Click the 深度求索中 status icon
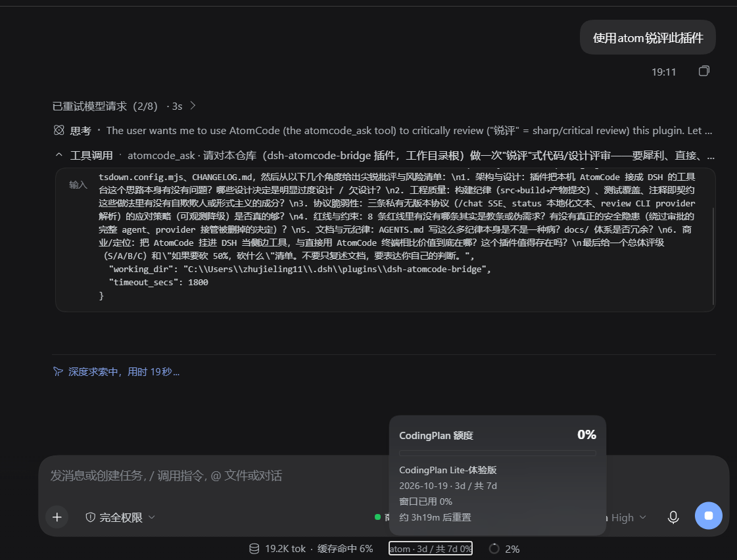Screen dimensions: 737x560 (58, 371)
